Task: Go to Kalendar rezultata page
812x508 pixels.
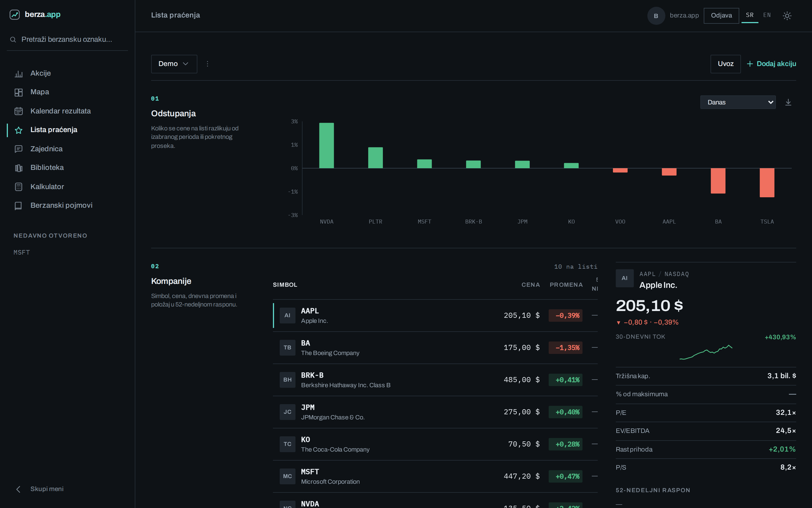Action: tap(61, 111)
